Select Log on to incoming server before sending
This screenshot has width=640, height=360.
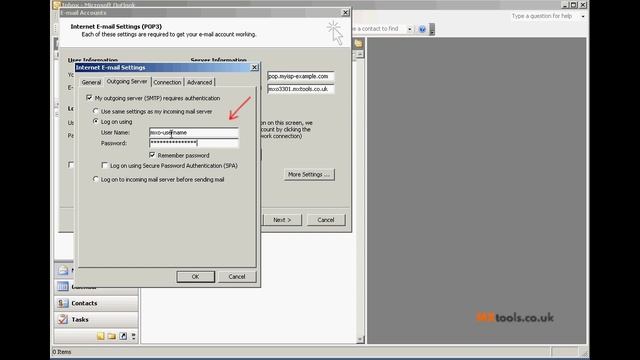click(x=96, y=179)
